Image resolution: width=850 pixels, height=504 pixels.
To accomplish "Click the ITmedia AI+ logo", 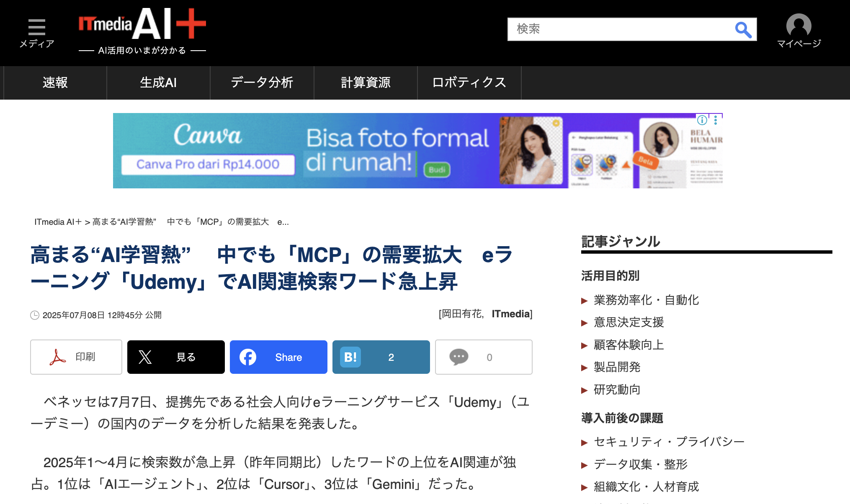I will click(142, 31).
